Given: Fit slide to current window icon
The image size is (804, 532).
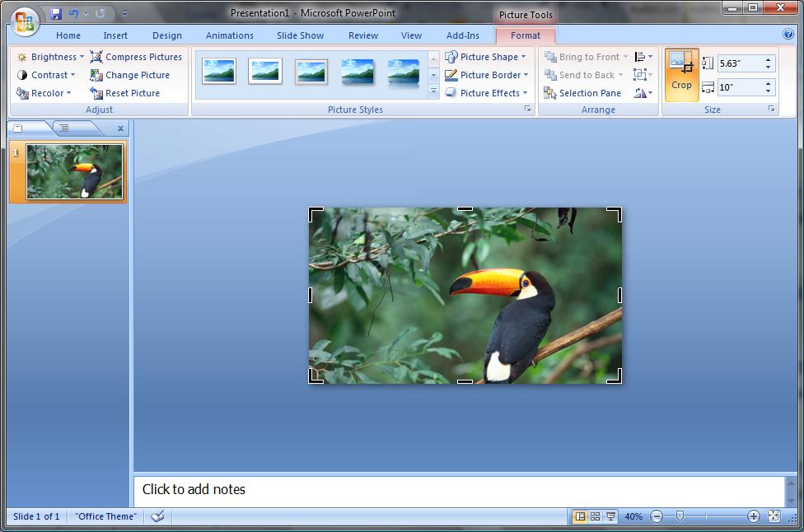Looking at the screenshot, I should [x=774, y=516].
